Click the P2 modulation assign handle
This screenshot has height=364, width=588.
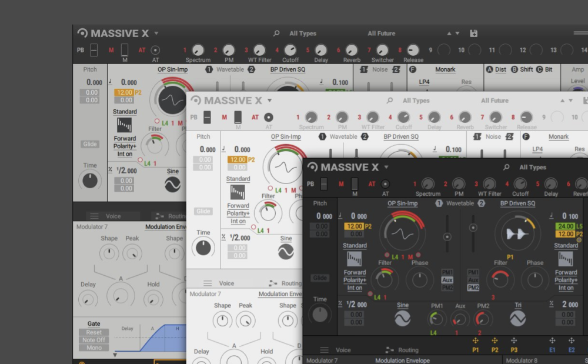pyautogui.click(x=495, y=340)
